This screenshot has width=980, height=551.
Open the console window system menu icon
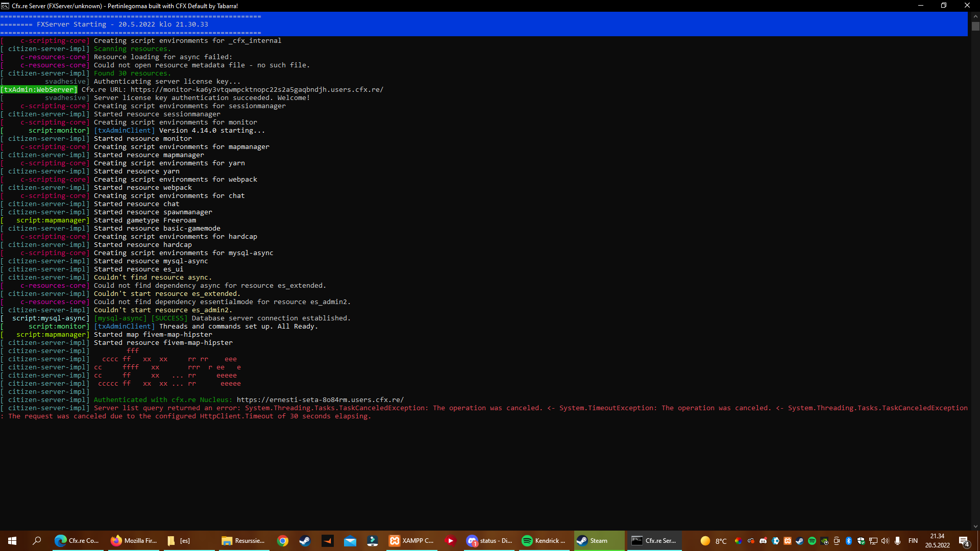pyautogui.click(x=5, y=6)
